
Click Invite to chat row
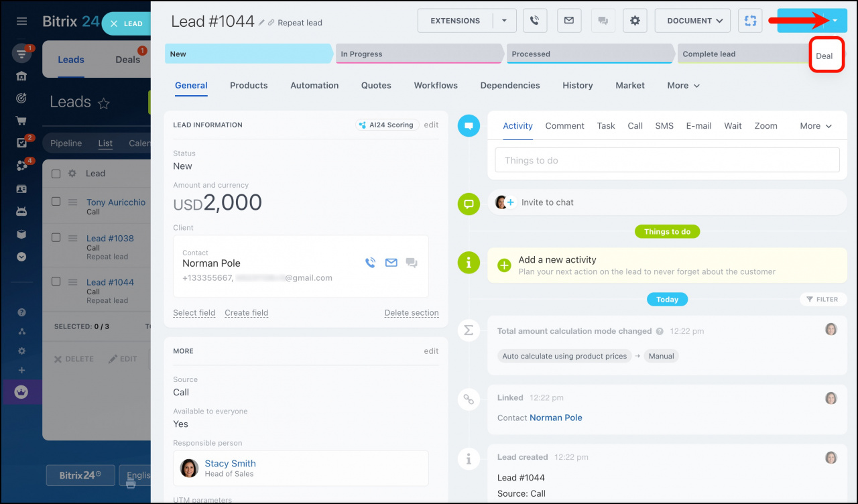667,202
